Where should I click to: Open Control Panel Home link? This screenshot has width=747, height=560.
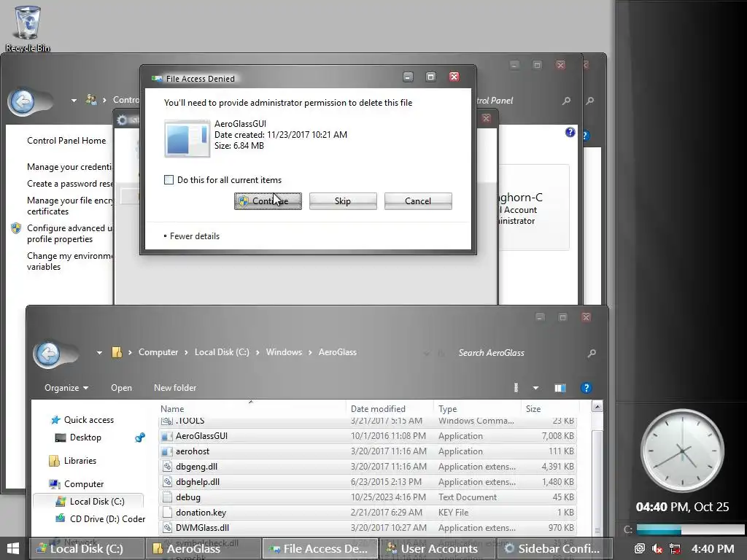pyautogui.click(x=66, y=141)
